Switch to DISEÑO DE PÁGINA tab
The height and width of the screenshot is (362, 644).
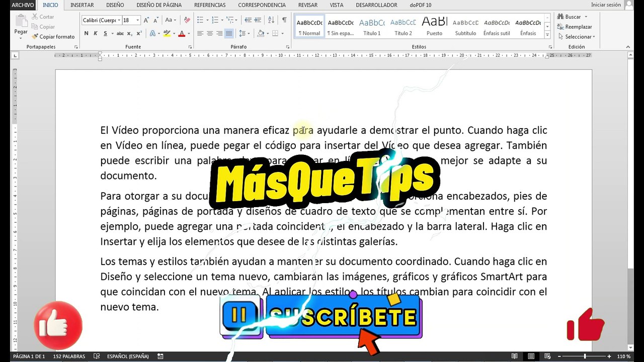tap(159, 5)
